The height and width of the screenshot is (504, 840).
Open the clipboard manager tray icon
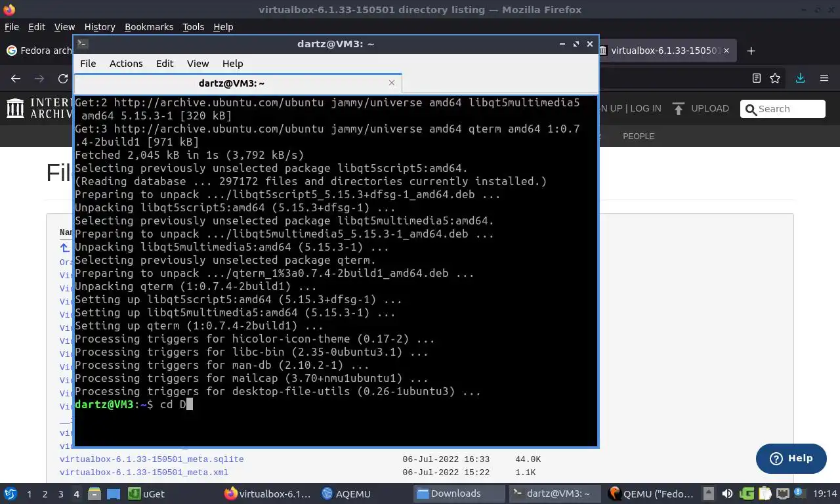tap(765, 493)
